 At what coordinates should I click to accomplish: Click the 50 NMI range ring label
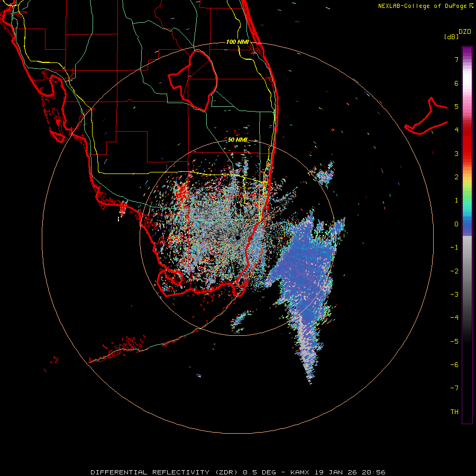point(237,140)
